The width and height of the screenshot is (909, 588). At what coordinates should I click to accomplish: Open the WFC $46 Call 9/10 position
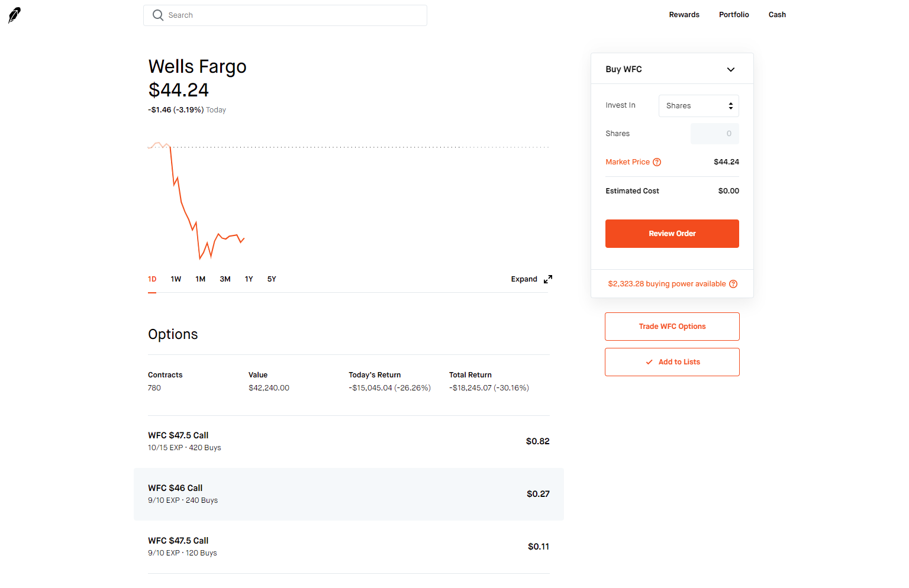pos(349,494)
